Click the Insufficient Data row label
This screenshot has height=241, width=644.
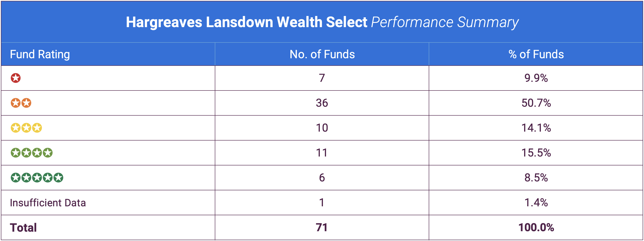point(48,203)
